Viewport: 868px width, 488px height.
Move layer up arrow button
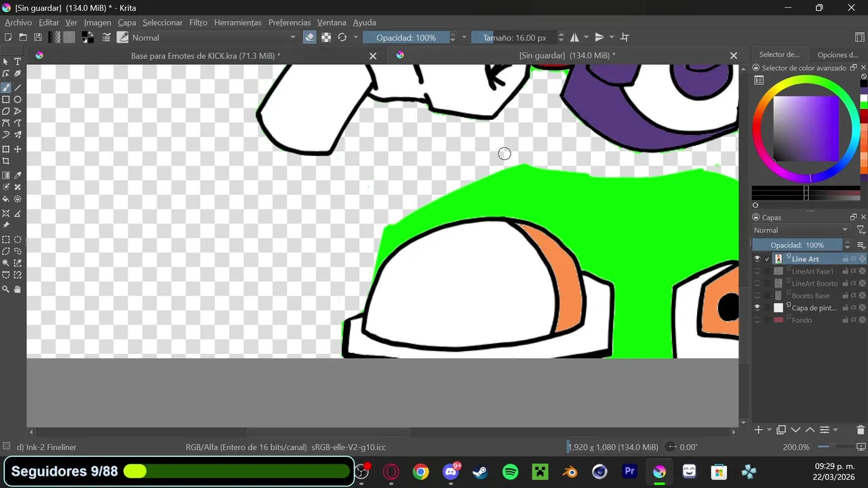point(810,430)
